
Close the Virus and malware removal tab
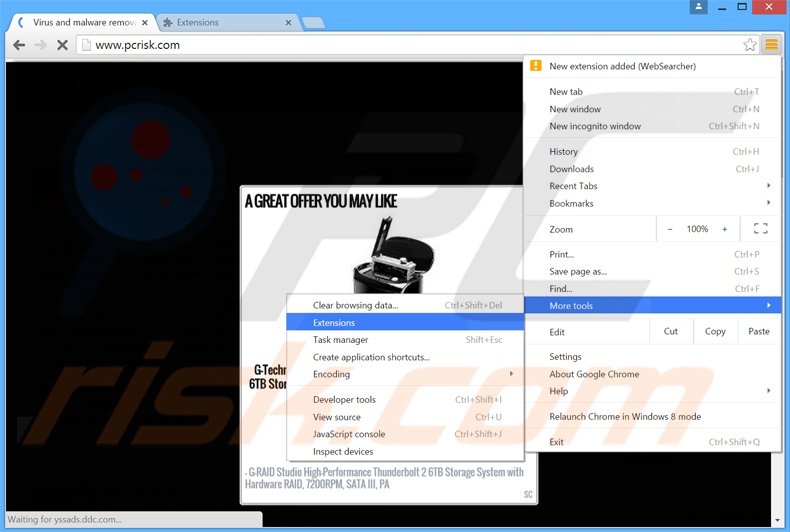coord(145,23)
